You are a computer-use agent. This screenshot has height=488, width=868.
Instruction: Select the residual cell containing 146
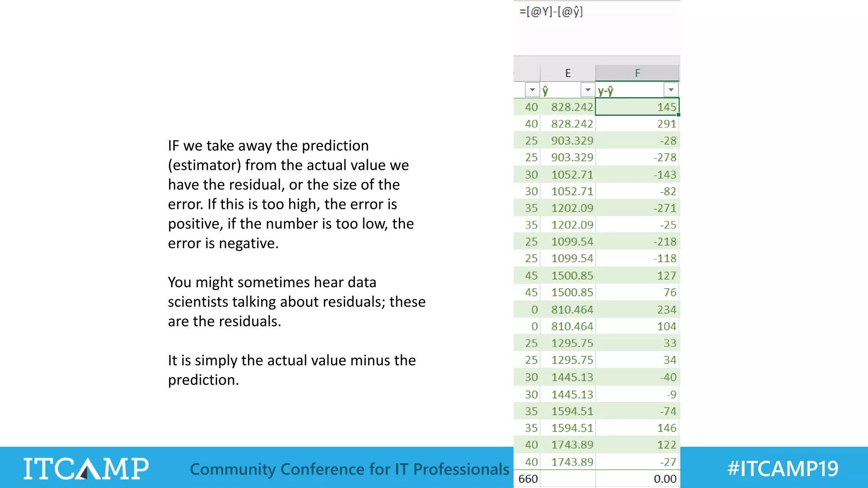tap(637, 428)
